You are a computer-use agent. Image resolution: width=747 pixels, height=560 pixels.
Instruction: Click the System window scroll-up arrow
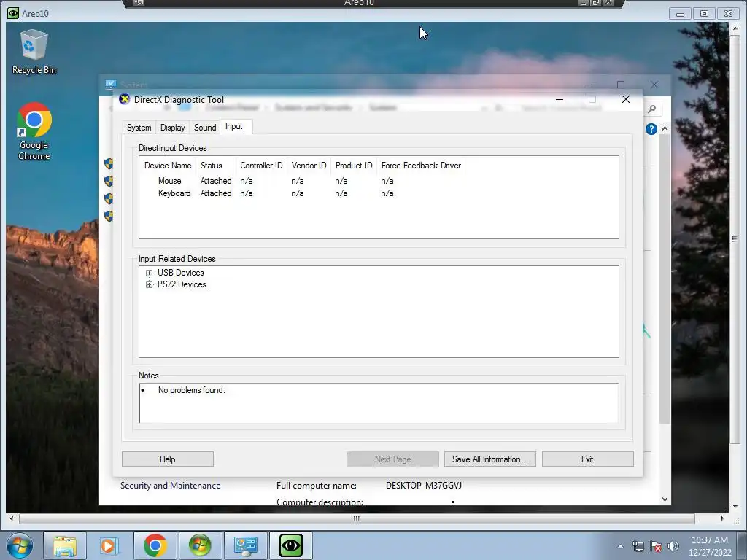665,128
